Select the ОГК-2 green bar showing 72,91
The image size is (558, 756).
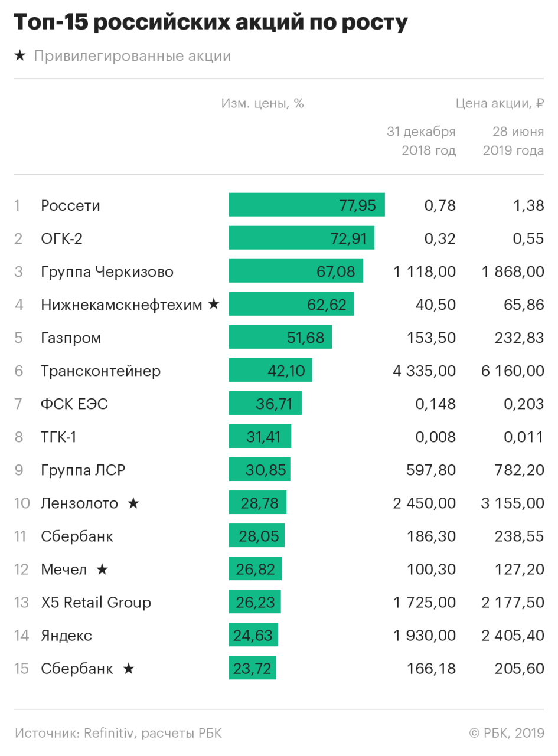(301, 238)
